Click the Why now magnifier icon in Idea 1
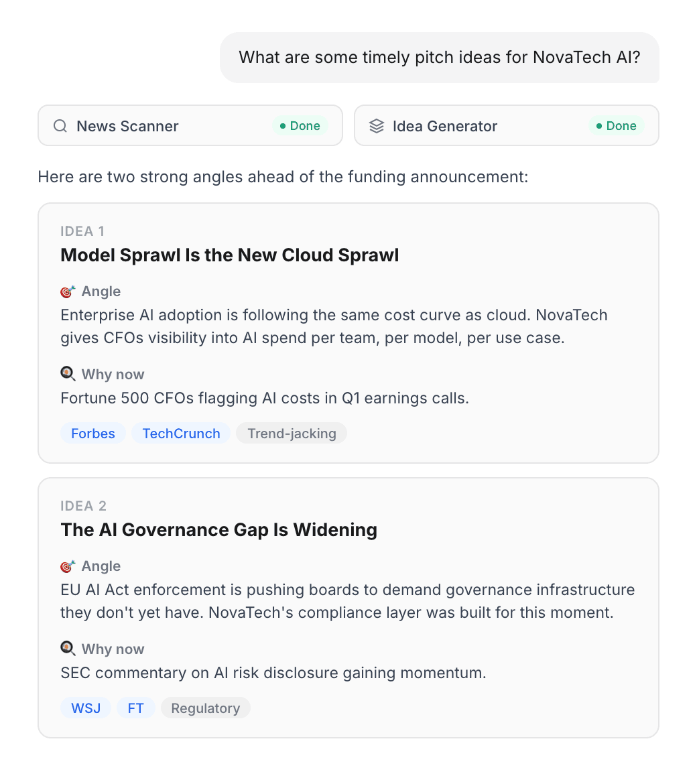Viewport: 697px width, 784px height. 67,374
